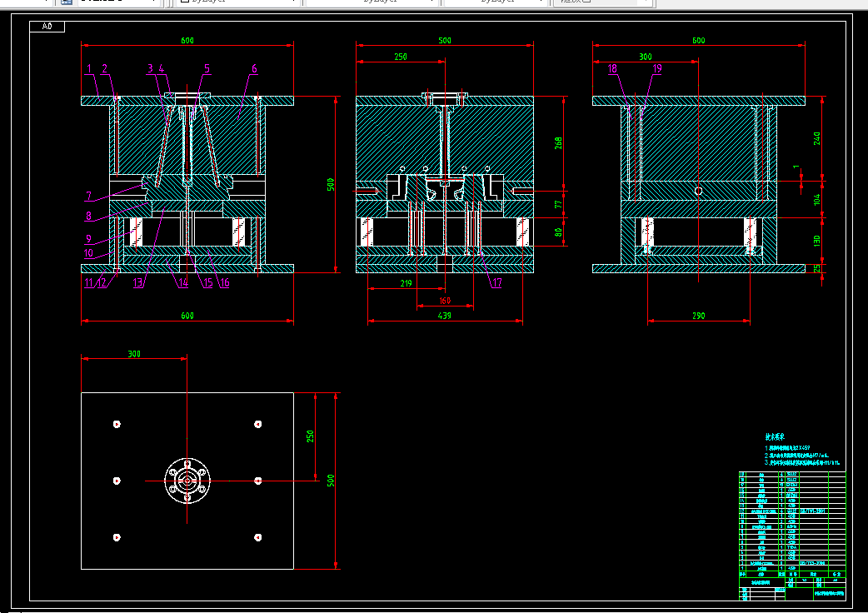Select the 268 vertical dimension text
The width and height of the screenshot is (868, 613).
tap(558, 142)
